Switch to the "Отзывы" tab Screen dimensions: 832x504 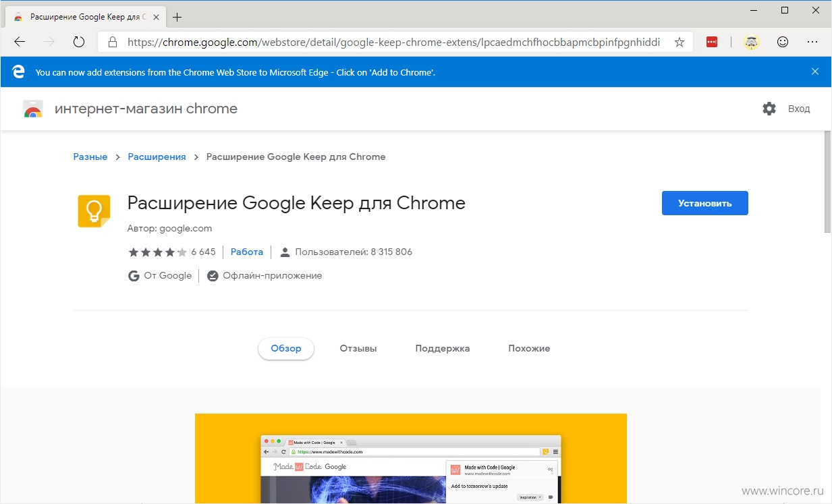pos(358,348)
